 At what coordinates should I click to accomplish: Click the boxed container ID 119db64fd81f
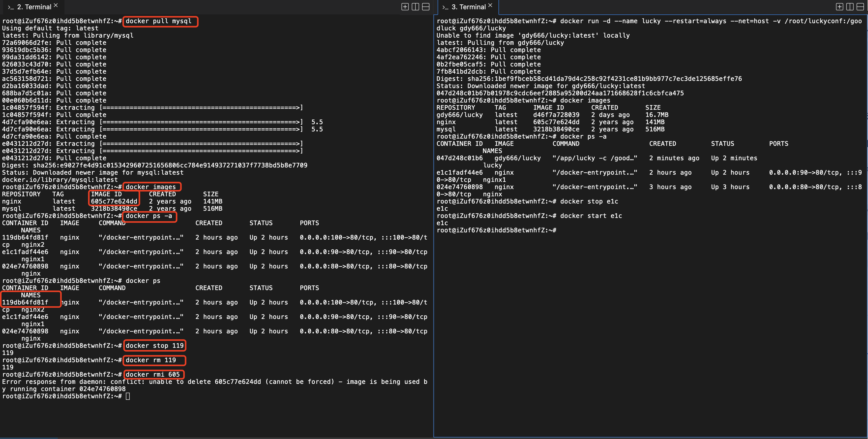[25, 302]
